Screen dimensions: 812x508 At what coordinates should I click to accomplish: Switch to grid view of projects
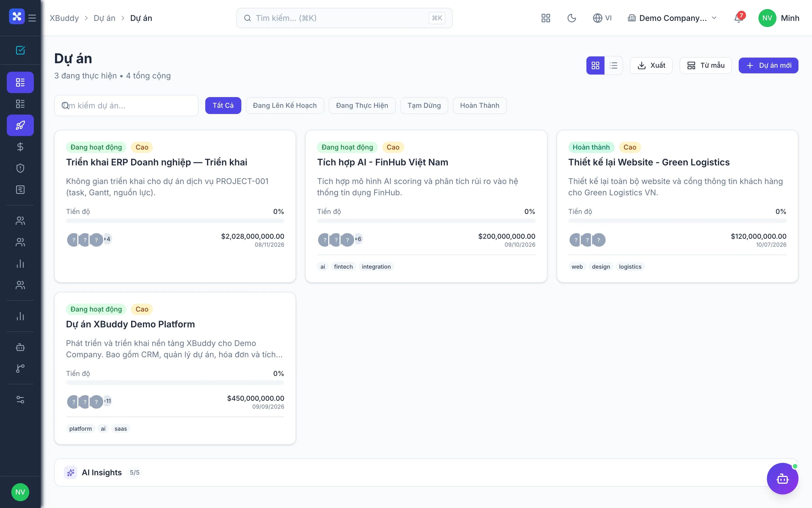(x=595, y=65)
